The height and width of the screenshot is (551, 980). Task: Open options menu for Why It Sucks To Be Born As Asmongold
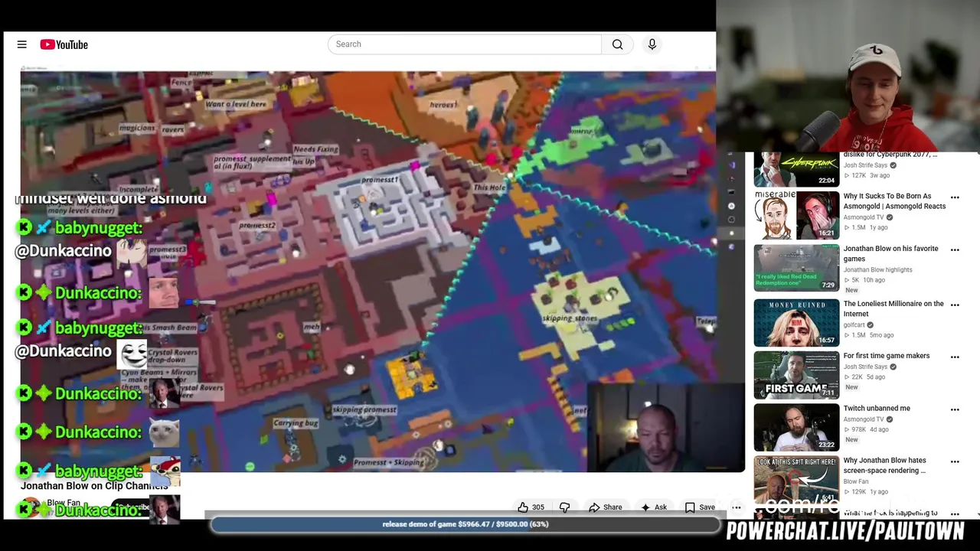[955, 197]
